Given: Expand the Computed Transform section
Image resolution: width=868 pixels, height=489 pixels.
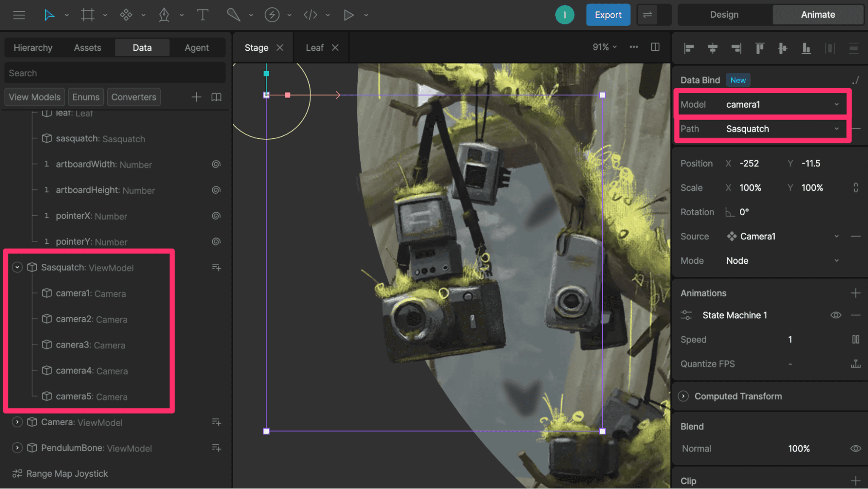Looking at the screenshot, I should [x=683, y=396].
